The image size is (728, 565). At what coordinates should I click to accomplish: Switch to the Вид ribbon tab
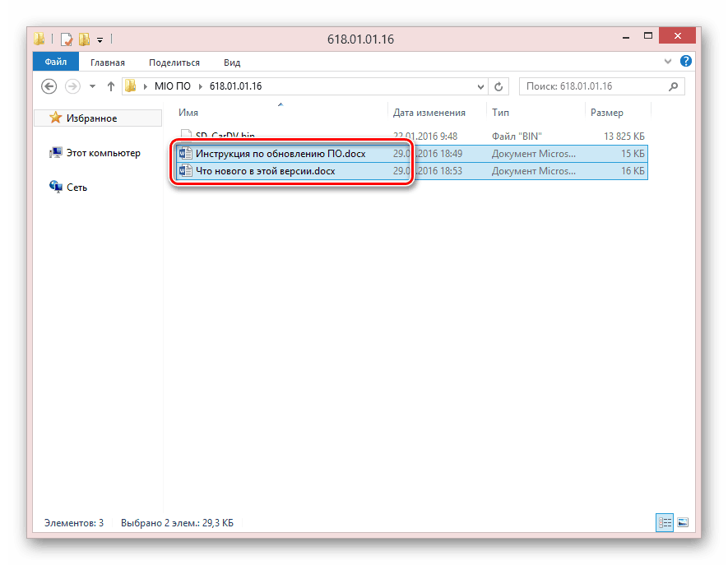[232, 63]
